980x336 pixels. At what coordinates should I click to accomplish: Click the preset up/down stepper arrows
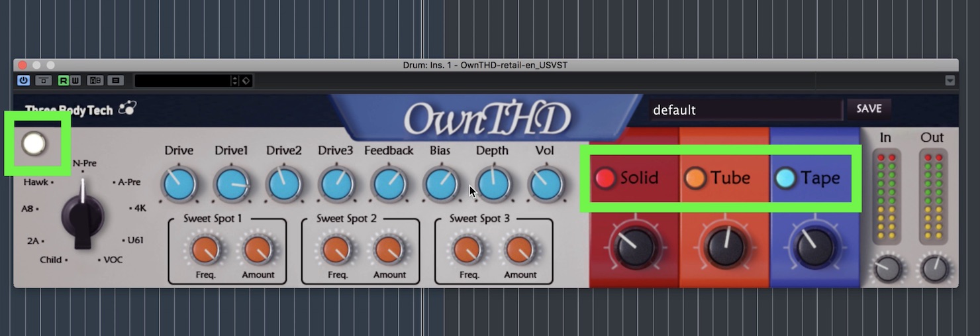coord(234,81)
